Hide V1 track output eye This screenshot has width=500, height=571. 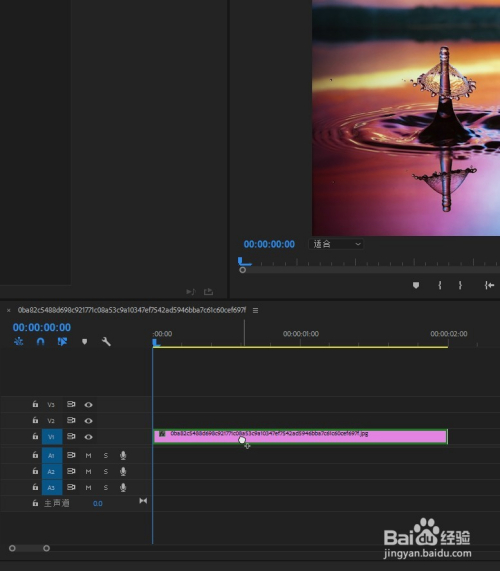click(x=88, y=437)
